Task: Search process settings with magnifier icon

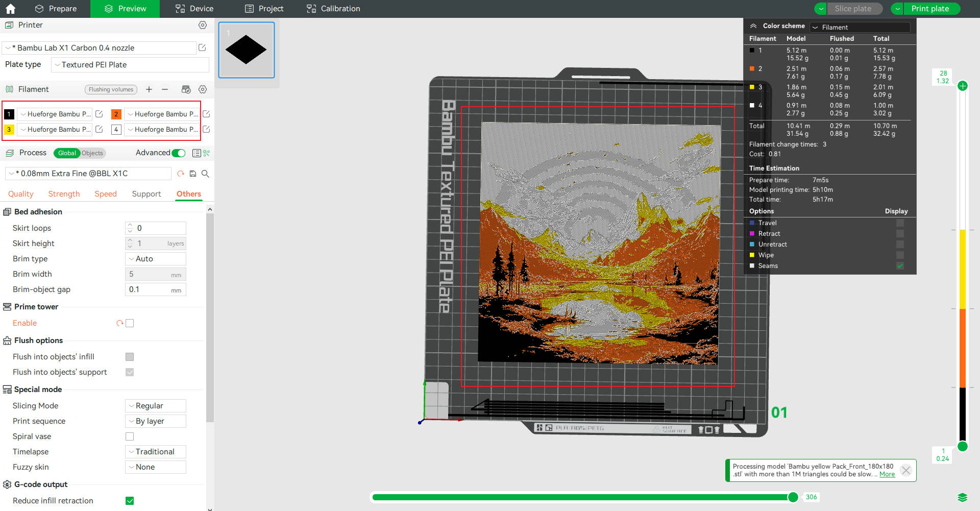Action: pos(205,174)
